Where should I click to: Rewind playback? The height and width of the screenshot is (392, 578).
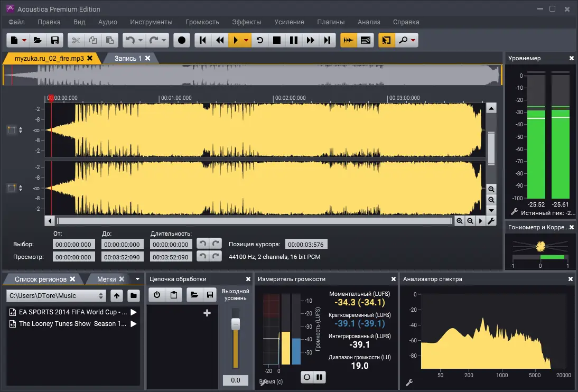pyautogui.click(x=220, y=40)
